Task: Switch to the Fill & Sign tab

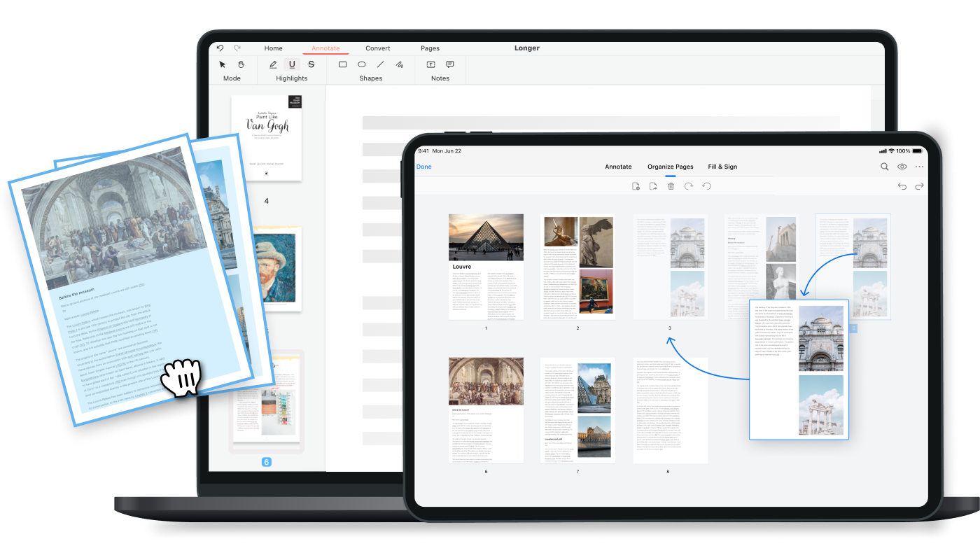Action: click(x=722, y=167)
